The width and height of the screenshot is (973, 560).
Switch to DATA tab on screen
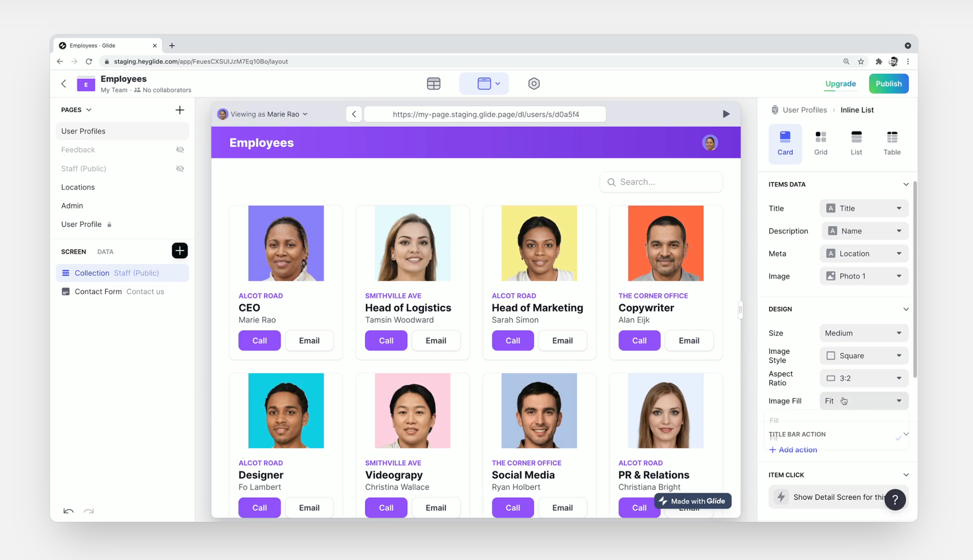[x=104, y=252]
